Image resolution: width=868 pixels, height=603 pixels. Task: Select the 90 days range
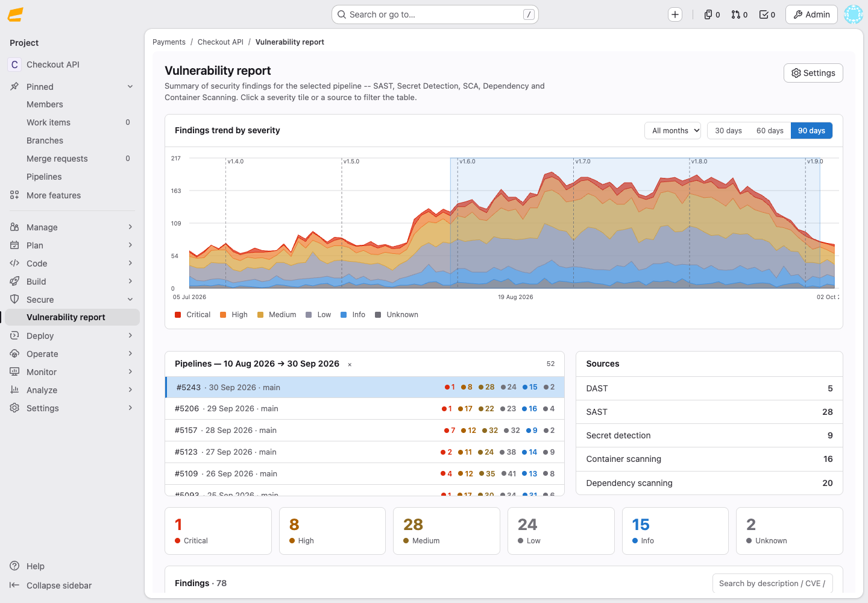coord(811,131)
